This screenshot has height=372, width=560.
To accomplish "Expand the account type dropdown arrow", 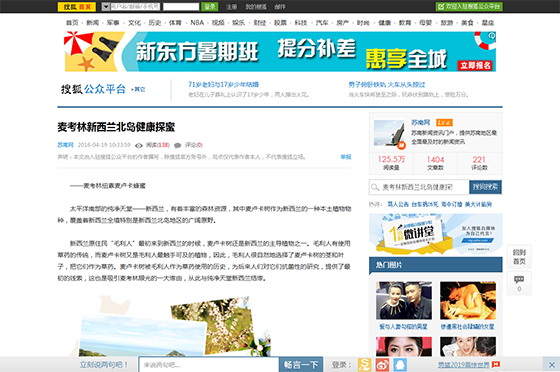I will pos(105,6).
